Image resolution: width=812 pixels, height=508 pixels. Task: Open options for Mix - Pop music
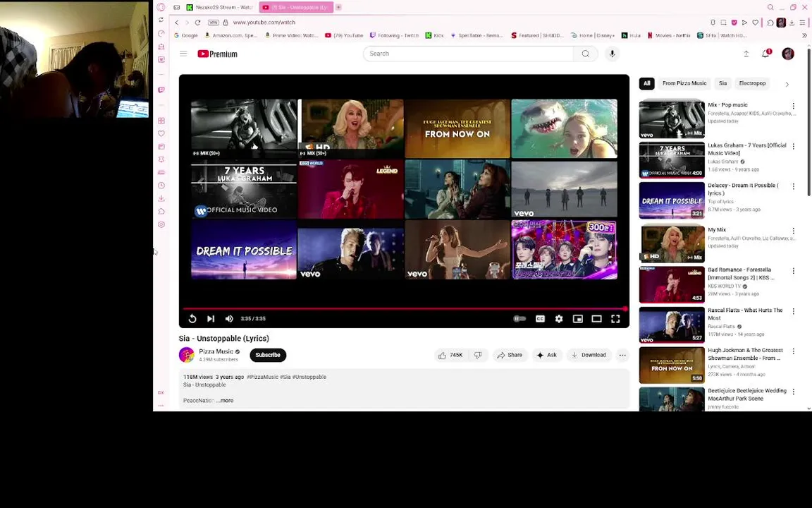pos(794,106)
